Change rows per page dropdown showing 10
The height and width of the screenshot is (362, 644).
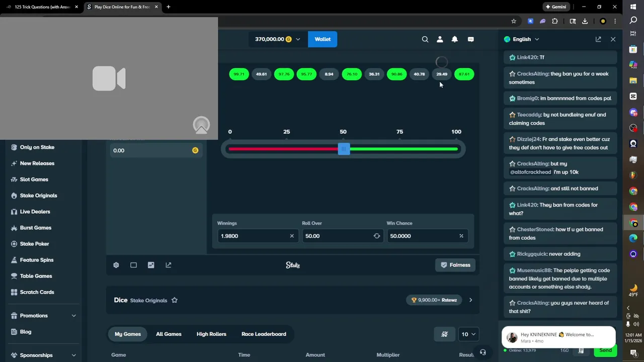tap(468, 334)
